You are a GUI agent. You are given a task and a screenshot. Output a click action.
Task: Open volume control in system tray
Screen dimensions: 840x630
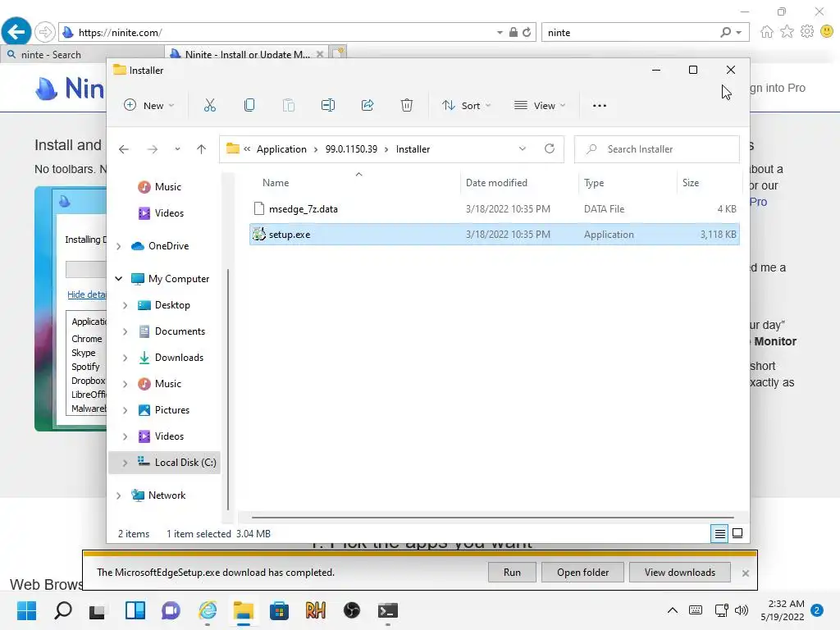click(x=742, y=610)
